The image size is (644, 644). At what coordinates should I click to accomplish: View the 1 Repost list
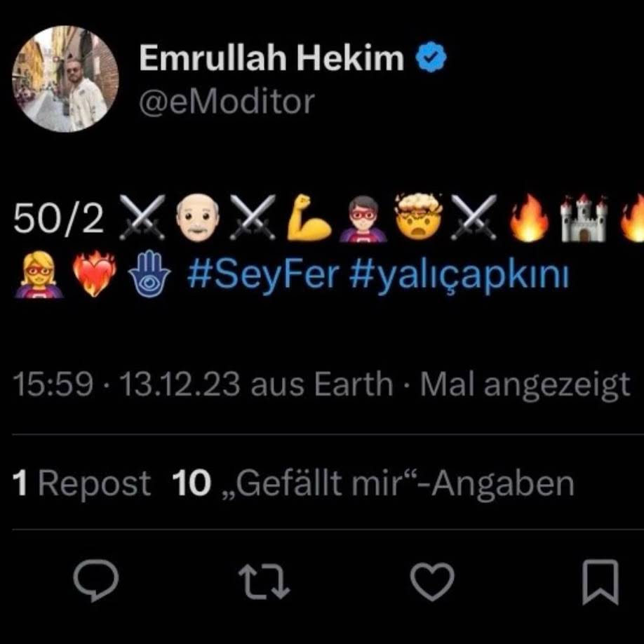point(82,483)
